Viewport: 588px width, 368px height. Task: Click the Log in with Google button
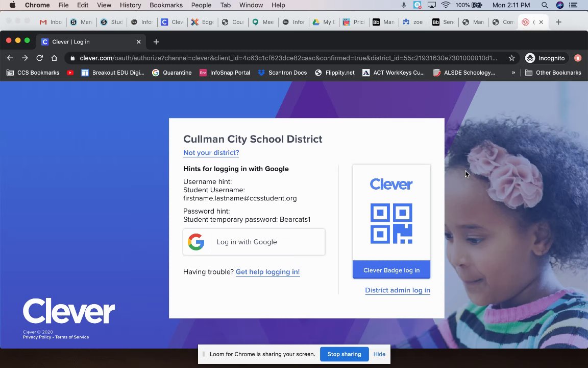point(254,242)
